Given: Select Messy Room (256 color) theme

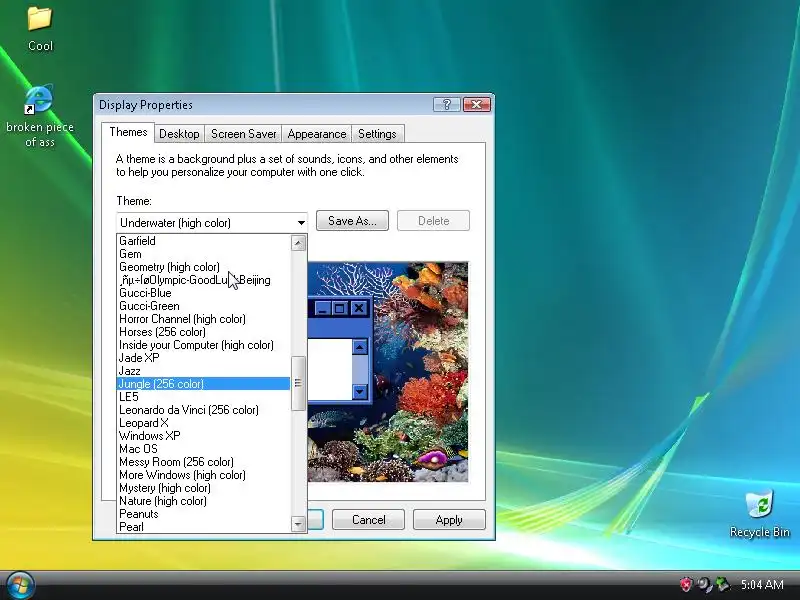Looking at the screenshot, I should point(204,462).
